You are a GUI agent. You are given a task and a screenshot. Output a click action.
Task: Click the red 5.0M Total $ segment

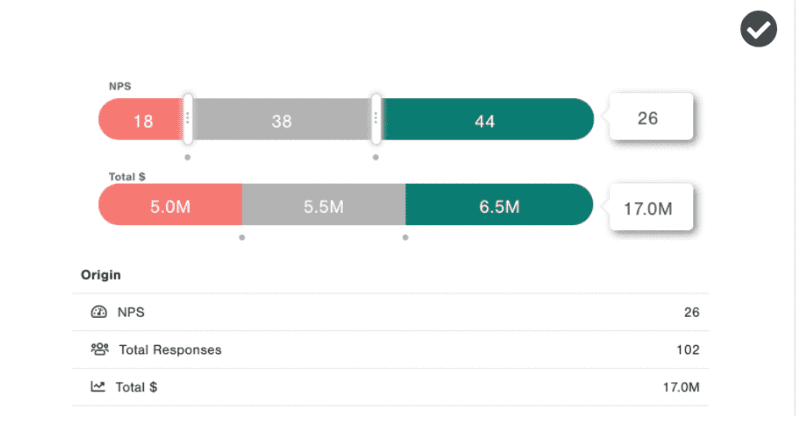[x=170, y=205]
